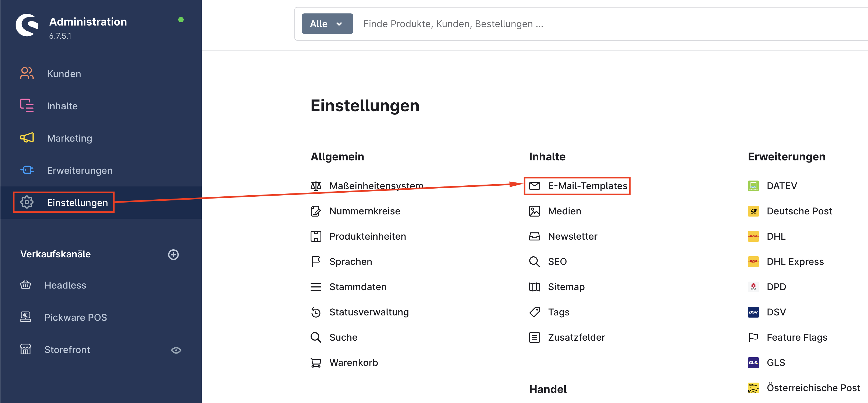Open Inhalte in the sidebar menu
Screen dimensions: 868x403
[62, 106]
